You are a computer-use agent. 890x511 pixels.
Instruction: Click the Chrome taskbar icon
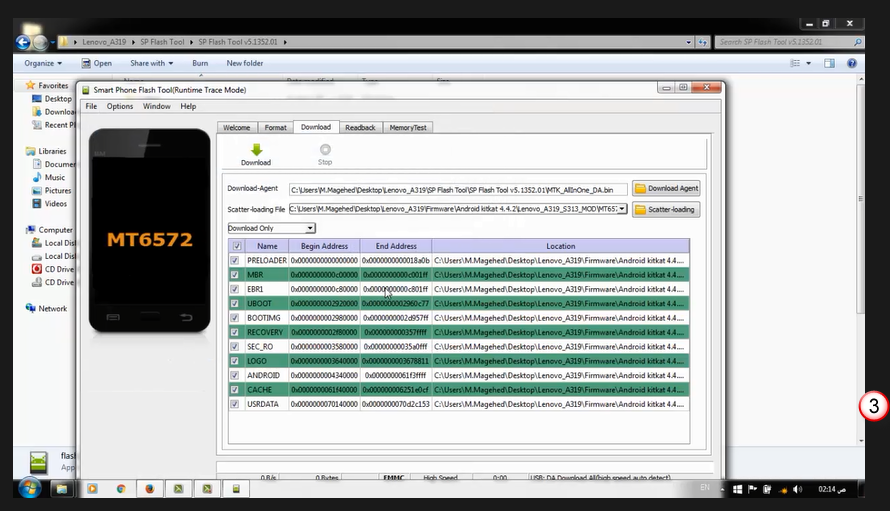coord(121,489)
